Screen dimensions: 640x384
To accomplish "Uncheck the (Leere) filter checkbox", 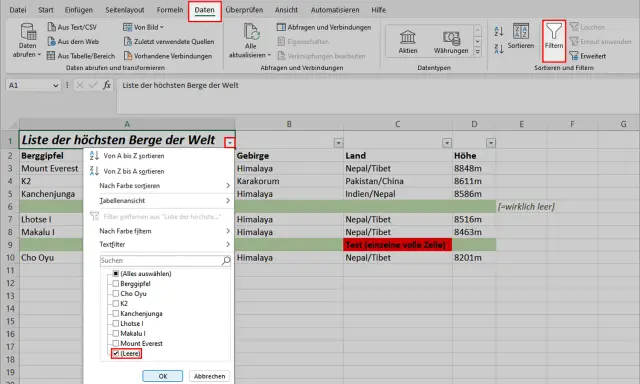I will pos(116,353).
